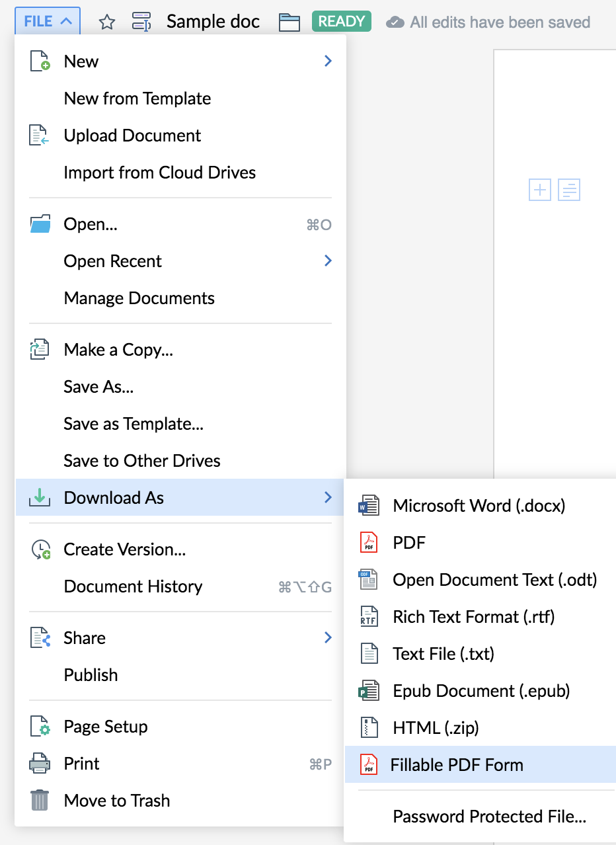
Task: Select Upload Document
Action: click(x=132, y=136)
